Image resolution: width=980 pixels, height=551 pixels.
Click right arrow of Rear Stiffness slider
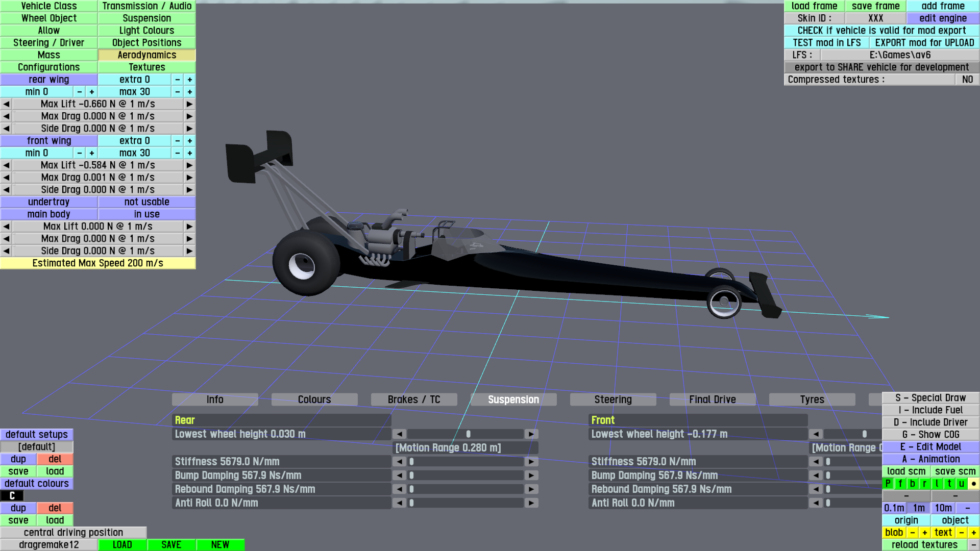point(531,462)
